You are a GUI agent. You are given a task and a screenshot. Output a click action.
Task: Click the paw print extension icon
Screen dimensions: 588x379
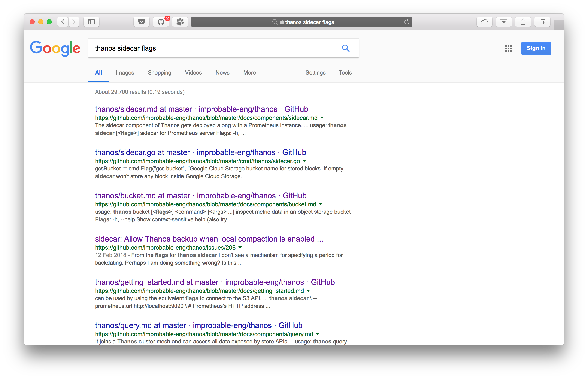tap(180, 22)
